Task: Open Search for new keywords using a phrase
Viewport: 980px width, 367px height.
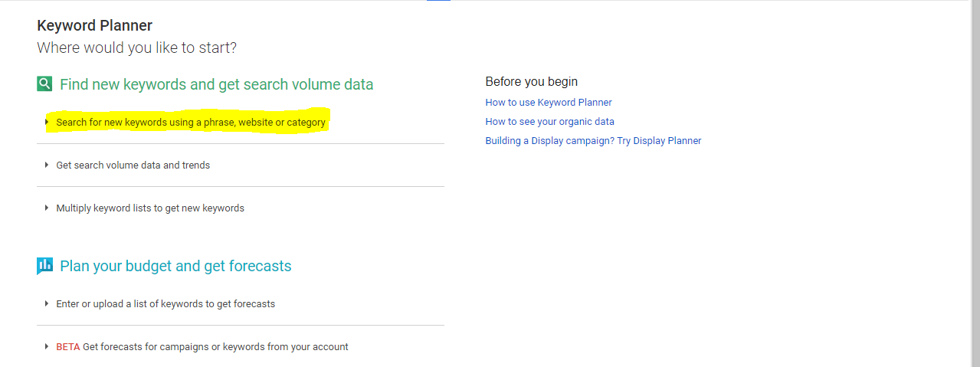Action: tap(191, 123)
